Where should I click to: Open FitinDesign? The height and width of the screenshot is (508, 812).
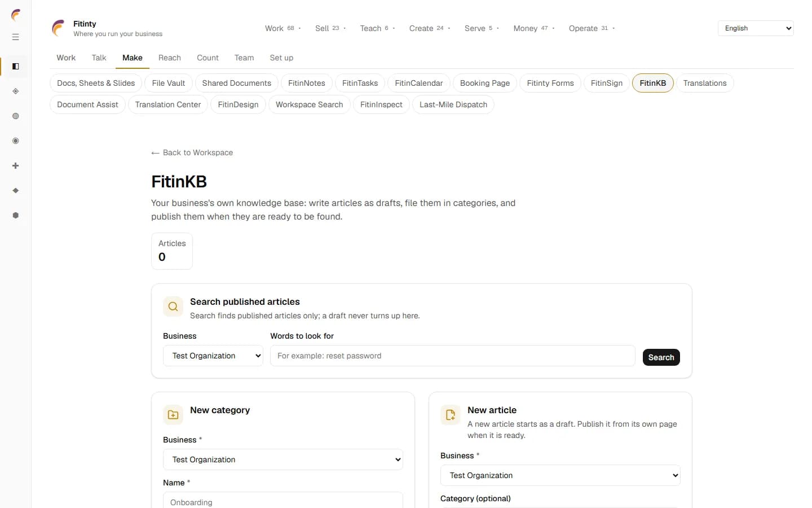(x=238, y=104)
